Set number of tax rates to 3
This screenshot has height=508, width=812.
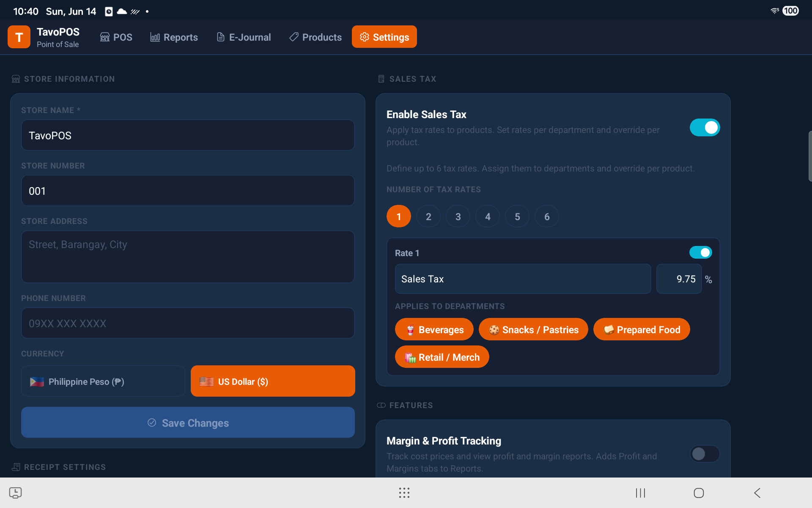[x=458, y=216]
